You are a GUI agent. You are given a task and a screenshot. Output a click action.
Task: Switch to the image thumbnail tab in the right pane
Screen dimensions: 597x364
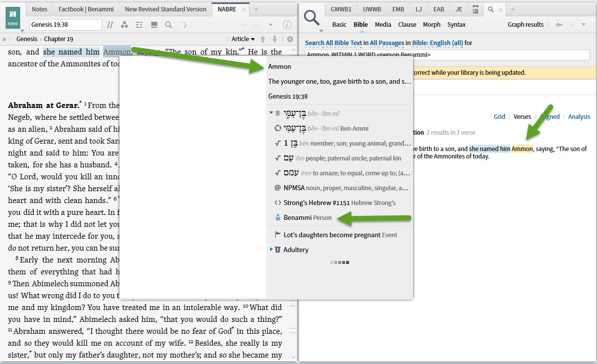pyautogui.click(x=476, y=9)
